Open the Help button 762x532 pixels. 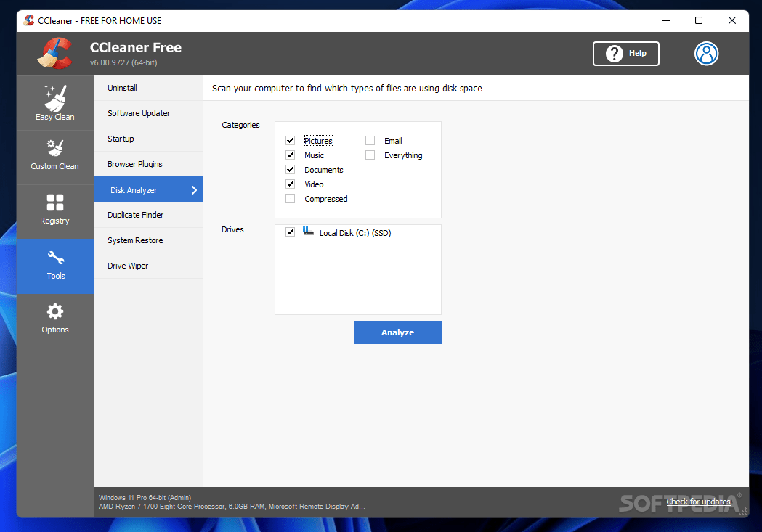tap(625, 53)
